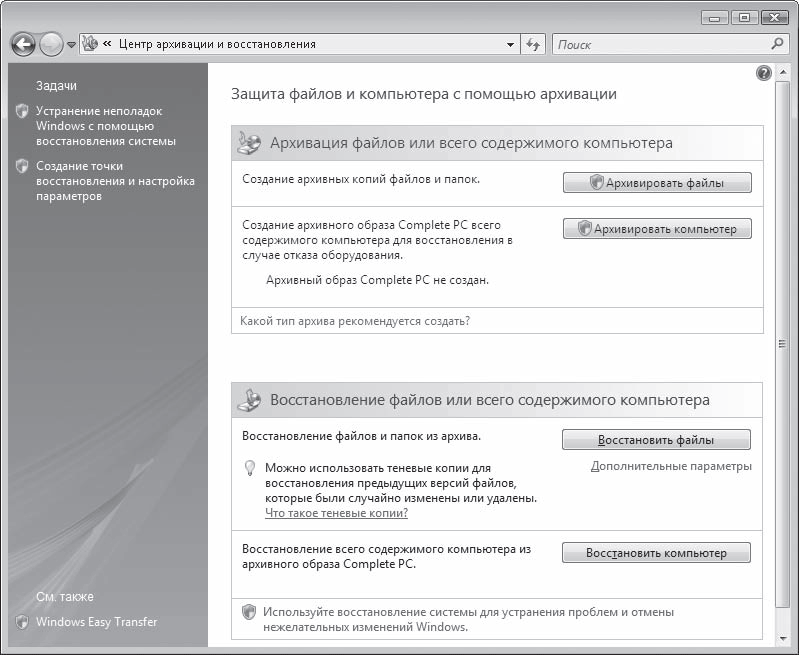Click the search magnifier icon
Image resolution: width=799 pixels, height=655 pixels.
point(777,44)
